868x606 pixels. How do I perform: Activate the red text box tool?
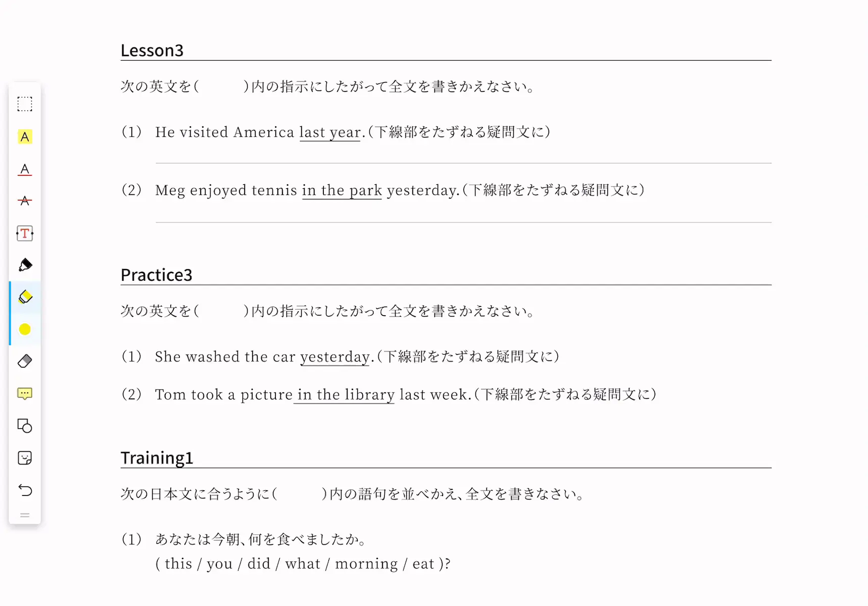pos(25,233)
